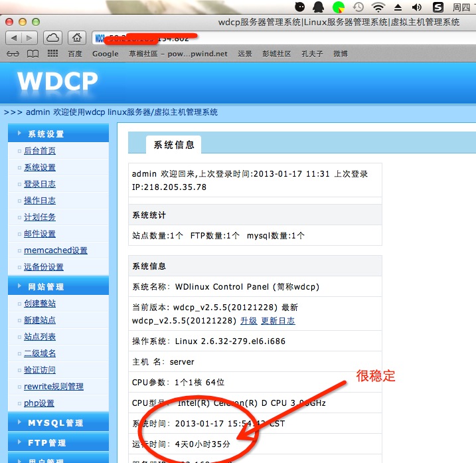
Task: Open memcached设置 in sidebar
Action: 56,250
